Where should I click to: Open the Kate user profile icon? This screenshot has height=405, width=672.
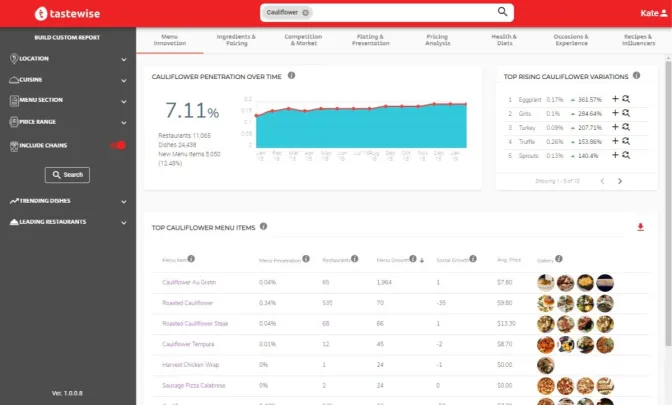click(x=664, y=13)
